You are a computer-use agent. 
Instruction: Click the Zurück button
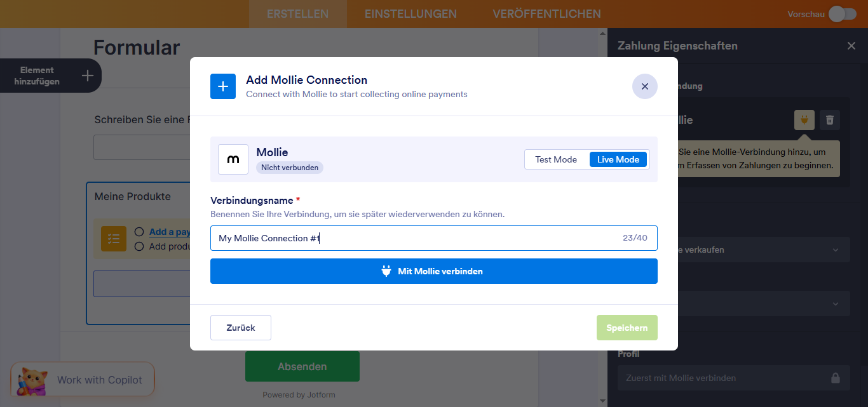click(240, 328)
